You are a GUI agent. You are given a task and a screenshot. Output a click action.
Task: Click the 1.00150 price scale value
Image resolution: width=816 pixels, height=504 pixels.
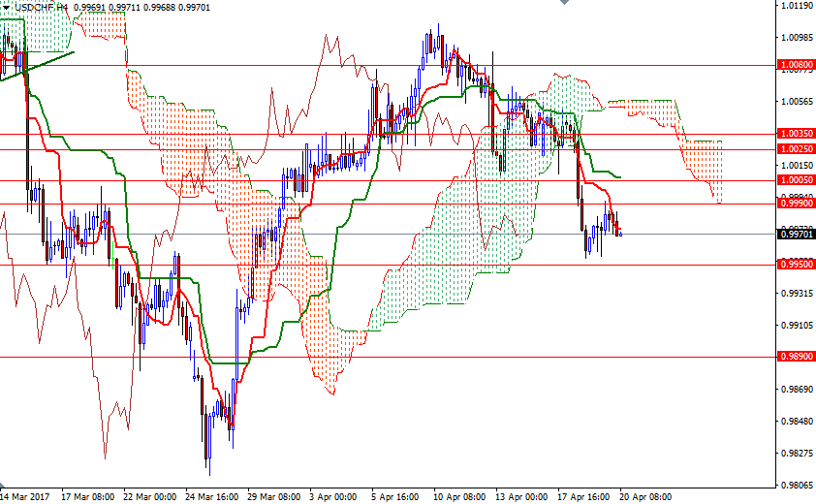798,166
